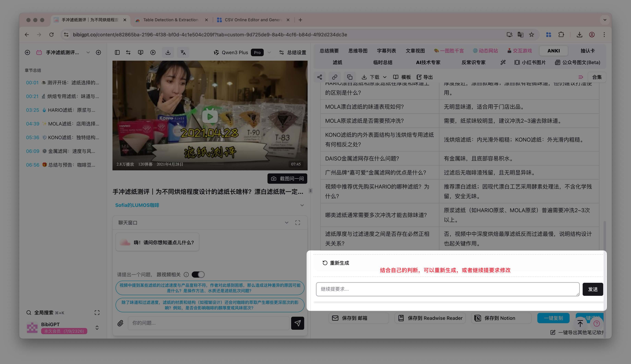Image resolution: width=631 pixels, height=364 pixels.
Task: Select the 字幕列表 tab
Action: [386, 51]
